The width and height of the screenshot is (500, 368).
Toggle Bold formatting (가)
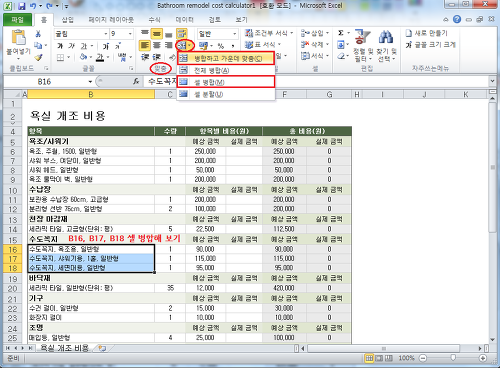(x=60, y=46)
